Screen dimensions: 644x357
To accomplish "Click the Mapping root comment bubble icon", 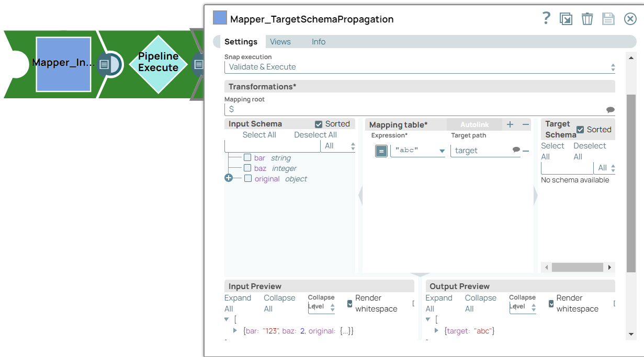I will 610,110.
